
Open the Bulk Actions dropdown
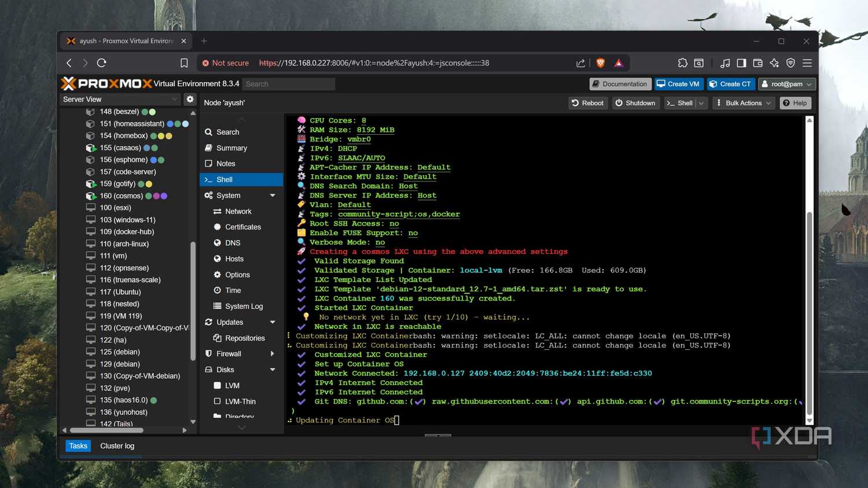[x=744, y=103]
